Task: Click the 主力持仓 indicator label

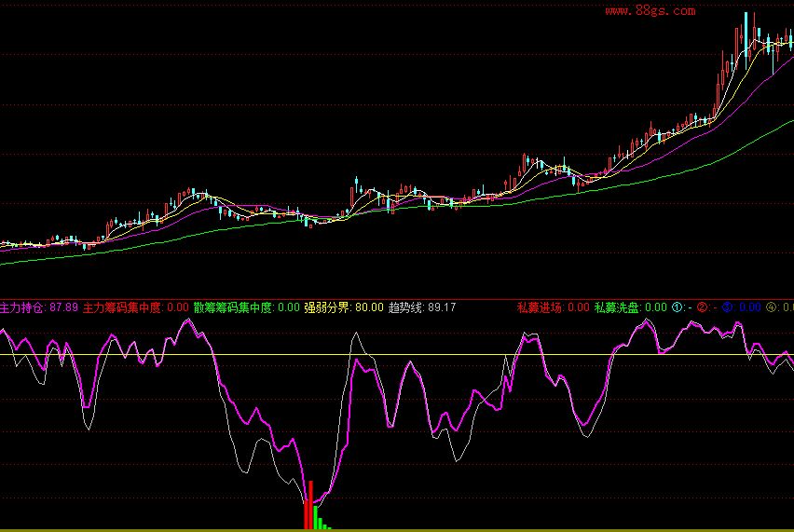Action: coord(22,307)
